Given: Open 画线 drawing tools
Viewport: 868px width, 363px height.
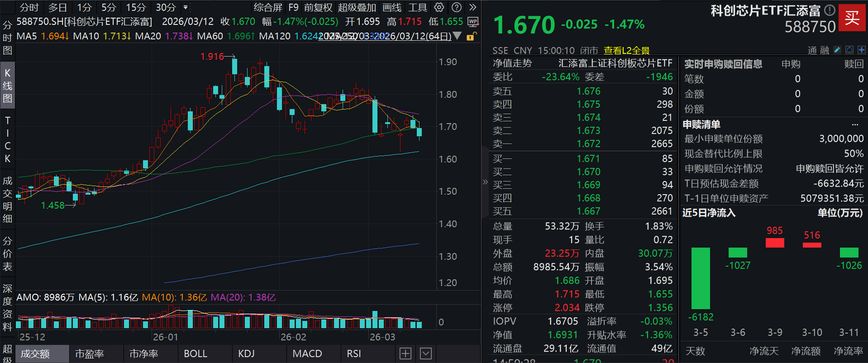Looking at the screenshot, I should (392, 7).
